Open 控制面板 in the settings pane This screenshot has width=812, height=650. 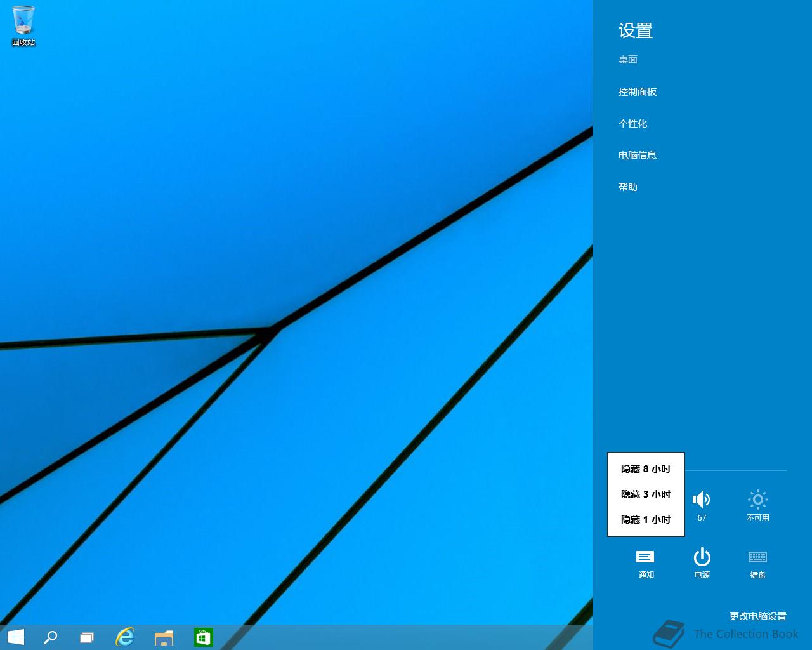(x=638, y=92)
